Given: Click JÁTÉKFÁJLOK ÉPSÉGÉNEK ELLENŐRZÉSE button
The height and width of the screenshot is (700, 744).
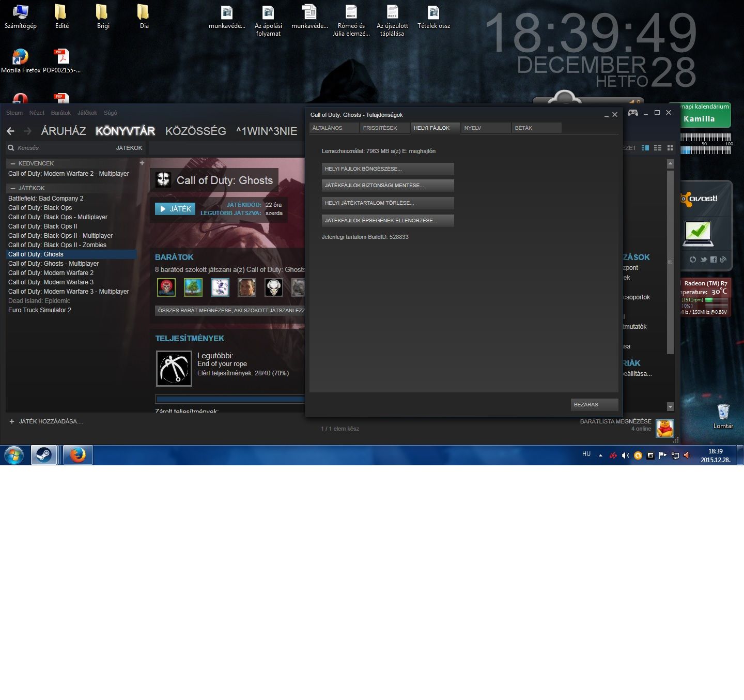Looking at the screenshot, I should point(388,221).
